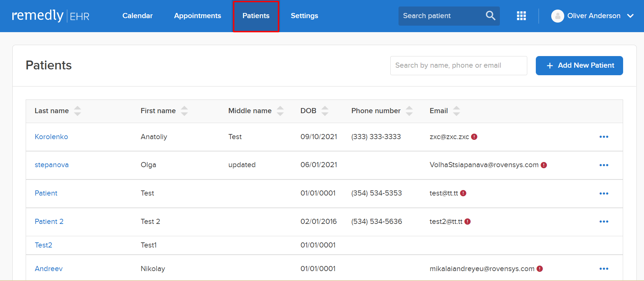Click the magnifier icon in patient search

490,16
